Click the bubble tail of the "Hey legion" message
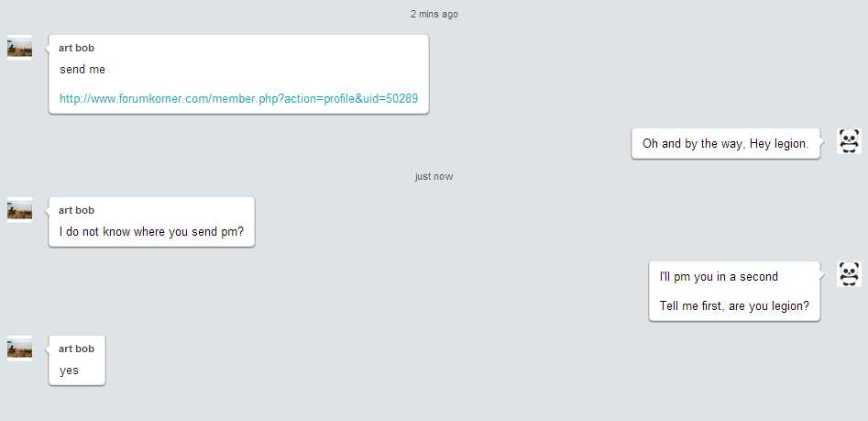Screen dimensions: 868x421 pos(822,140)
